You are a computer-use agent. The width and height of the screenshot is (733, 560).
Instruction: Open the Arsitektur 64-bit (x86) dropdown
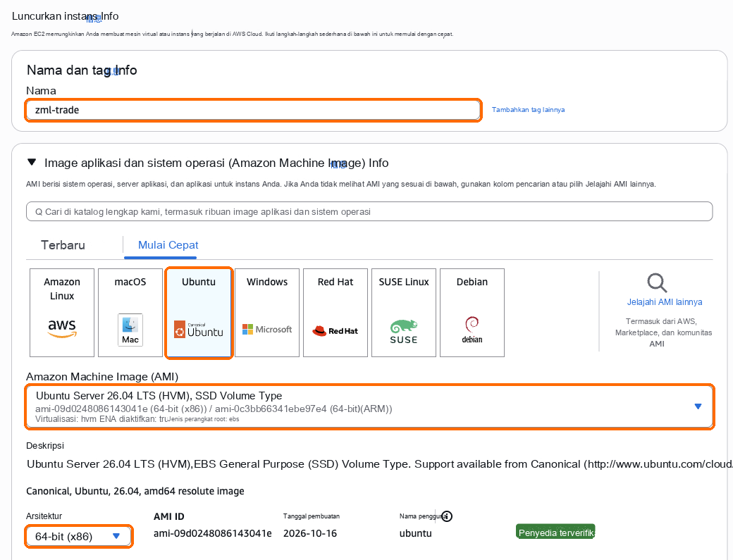click(x=78, y=536)
